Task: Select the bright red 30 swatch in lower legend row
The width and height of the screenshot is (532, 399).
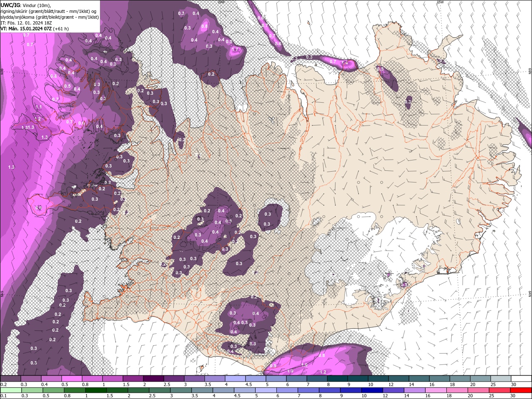Action: pos(521,390)
